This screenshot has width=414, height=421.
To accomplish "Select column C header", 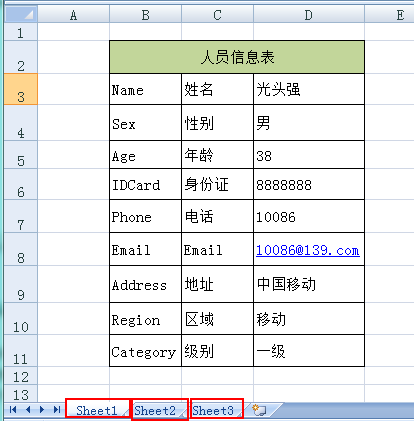I will pyautogui.click(x=217, y=15).
